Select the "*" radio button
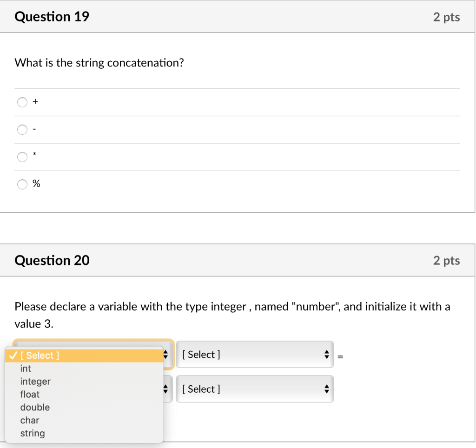This screenshot has width=476, height=448. [22, 157]
